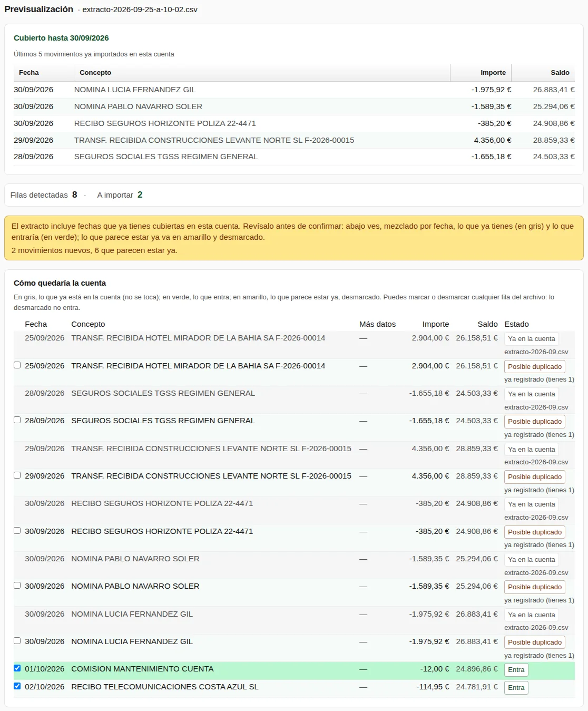This screenshot has width=588, height=711.
Task: Mark the NOMINA LUCIA FERNANDEZ GIL checkbox
Action: [x=17, y=641]
